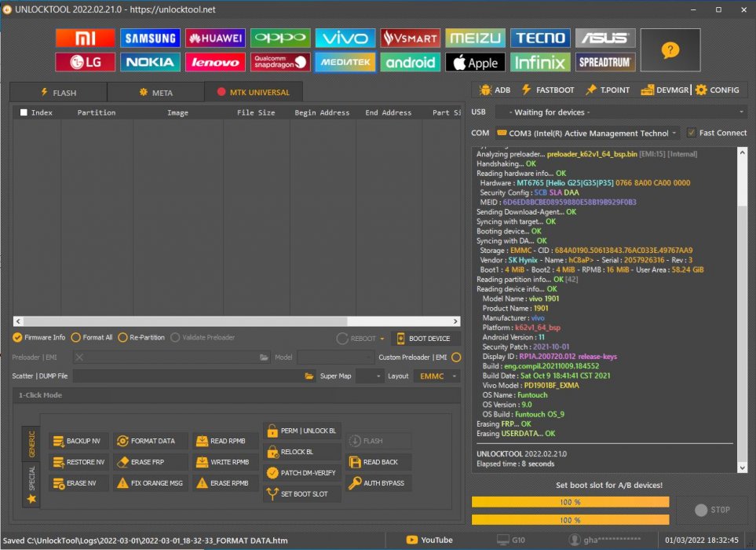
Task: Select the Format All radio option
Action: pos(92,337)
